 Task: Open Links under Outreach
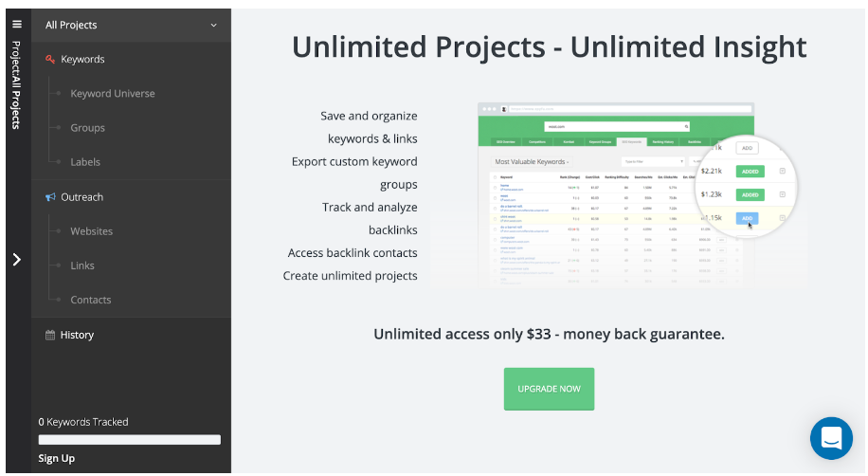(x=82, y=265)
